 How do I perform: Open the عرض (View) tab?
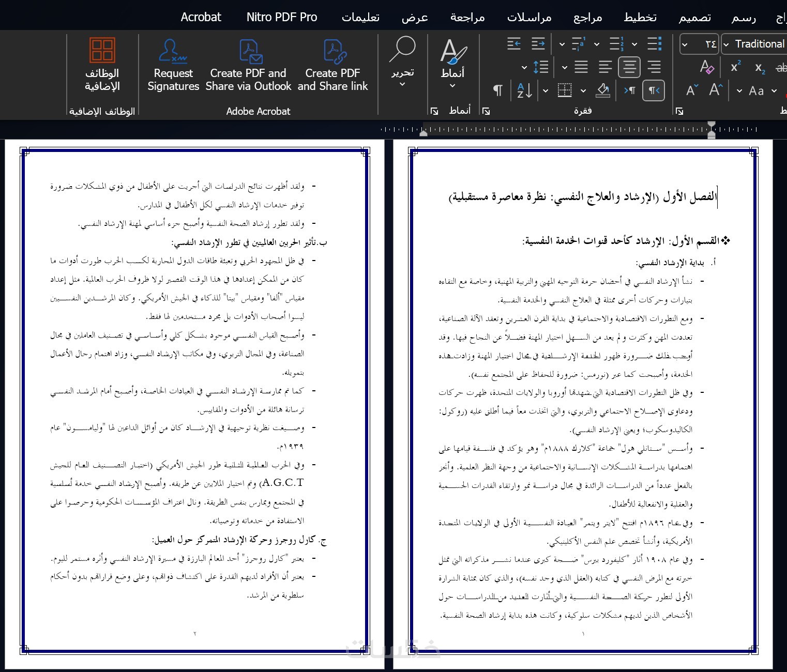tap(415, 17)
